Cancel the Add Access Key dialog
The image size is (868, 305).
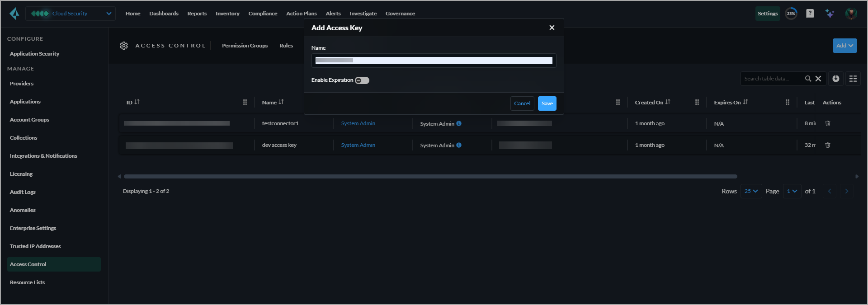point(522,103)
